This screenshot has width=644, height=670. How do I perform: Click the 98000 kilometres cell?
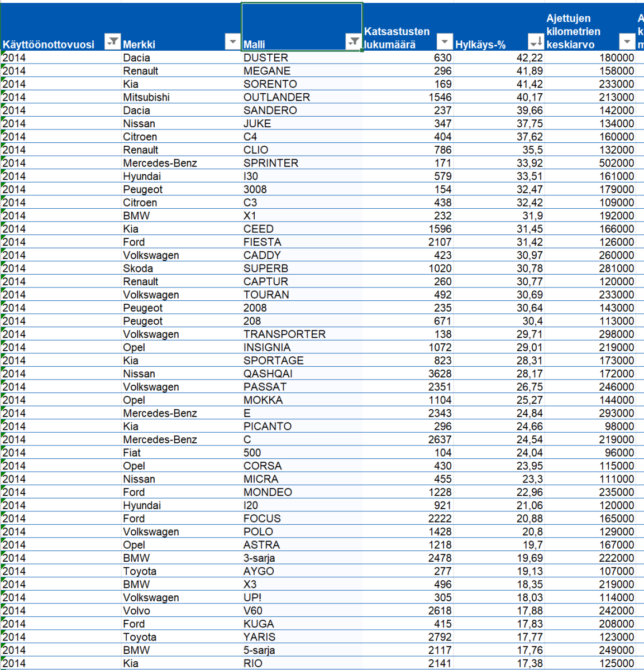pos(590,427)
